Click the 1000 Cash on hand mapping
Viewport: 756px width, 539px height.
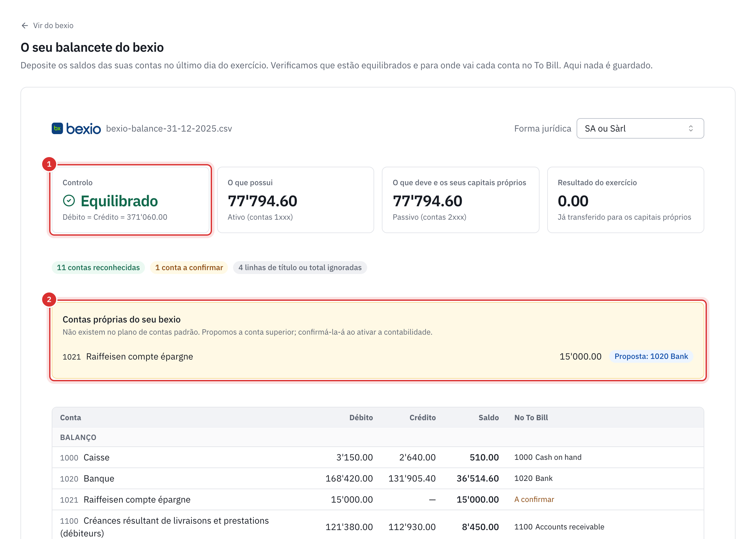tap(548, 457)
